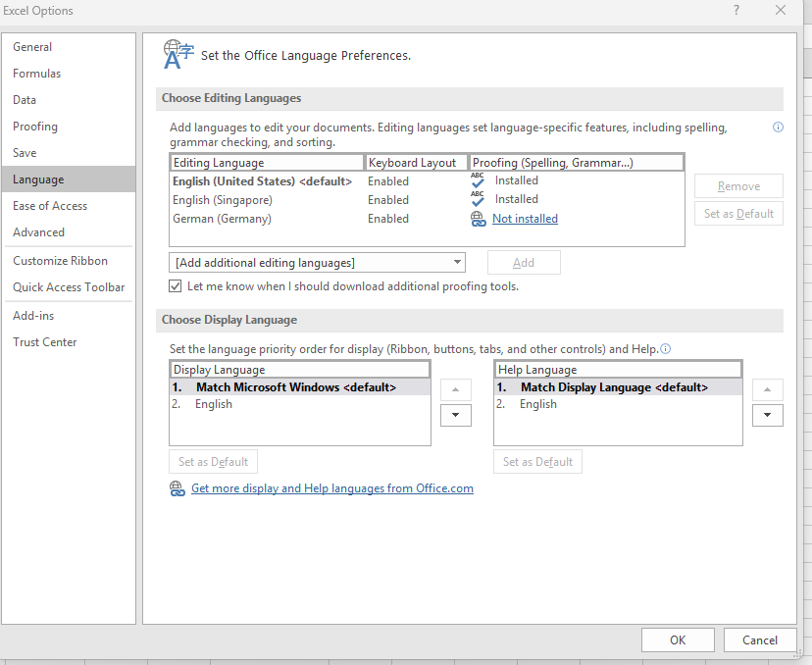This screenshot has height=665, width=812.
Task: Select German (Germany) editing language row
Action: tap(427, 219)
